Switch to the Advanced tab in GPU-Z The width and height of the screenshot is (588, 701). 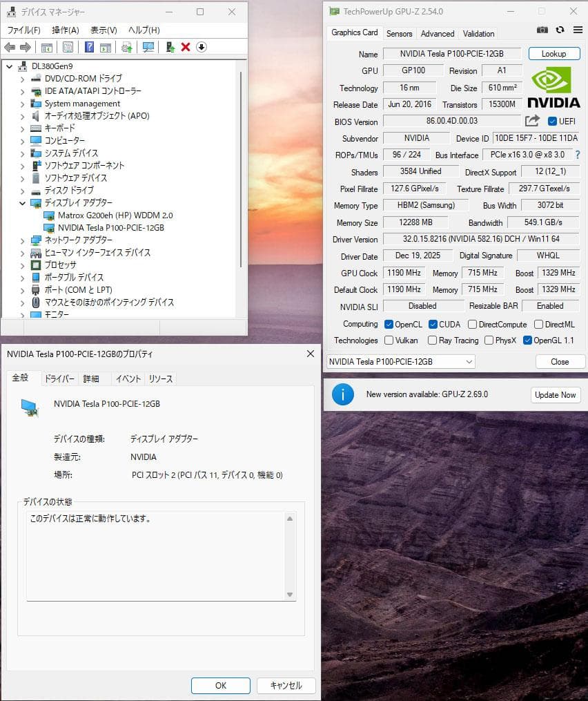pos(437,34)
